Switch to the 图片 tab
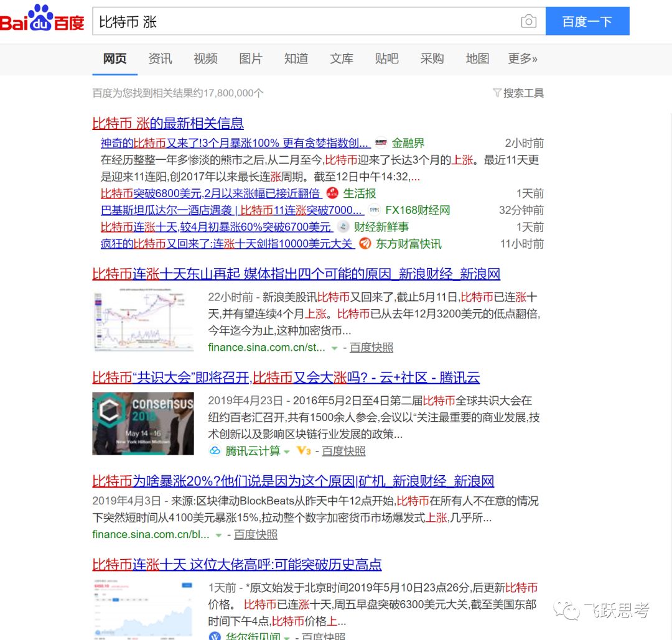Screen dimensions: 672x640 coord(250,58)
